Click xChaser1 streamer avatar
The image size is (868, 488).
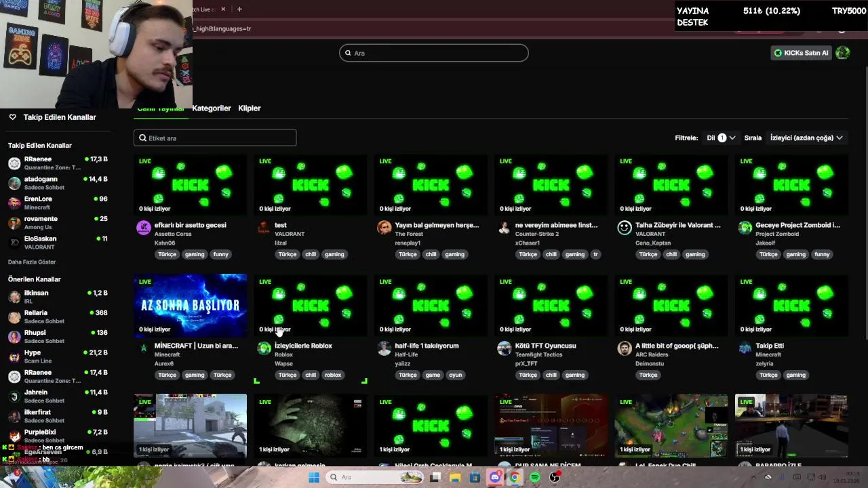click(504, 228)
